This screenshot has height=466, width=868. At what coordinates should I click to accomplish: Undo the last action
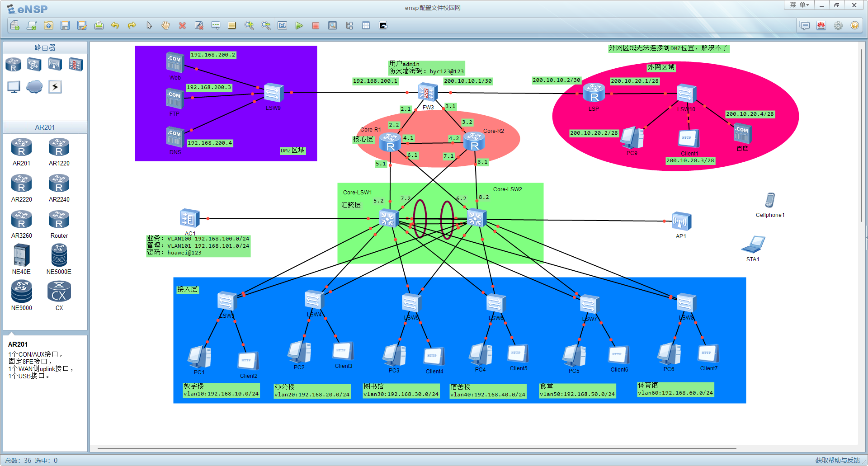115,25
